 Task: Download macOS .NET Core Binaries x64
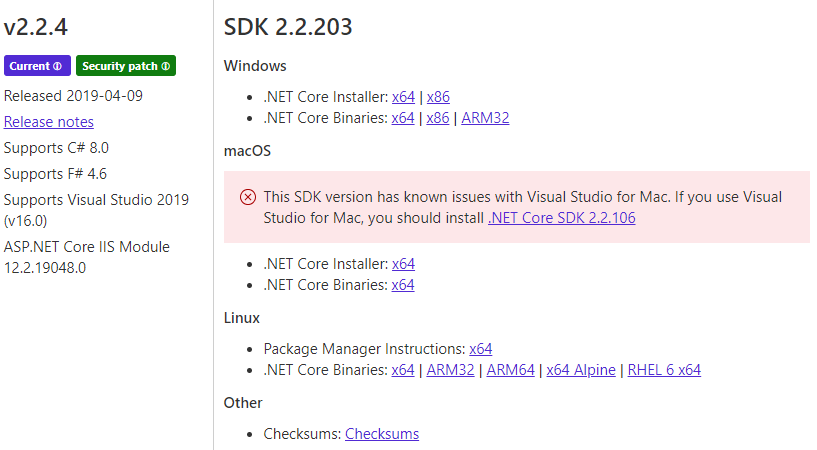pyautogui.click(x=403, y=285)
